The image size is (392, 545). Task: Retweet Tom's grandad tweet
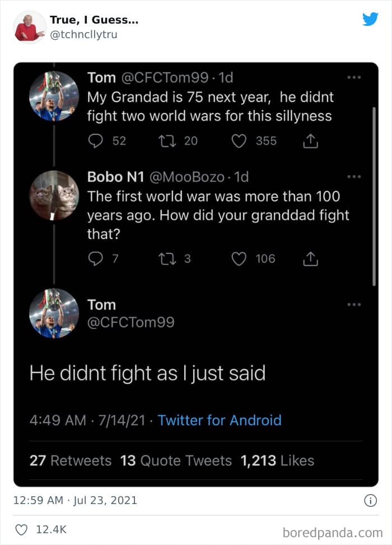tap(168, 141)
